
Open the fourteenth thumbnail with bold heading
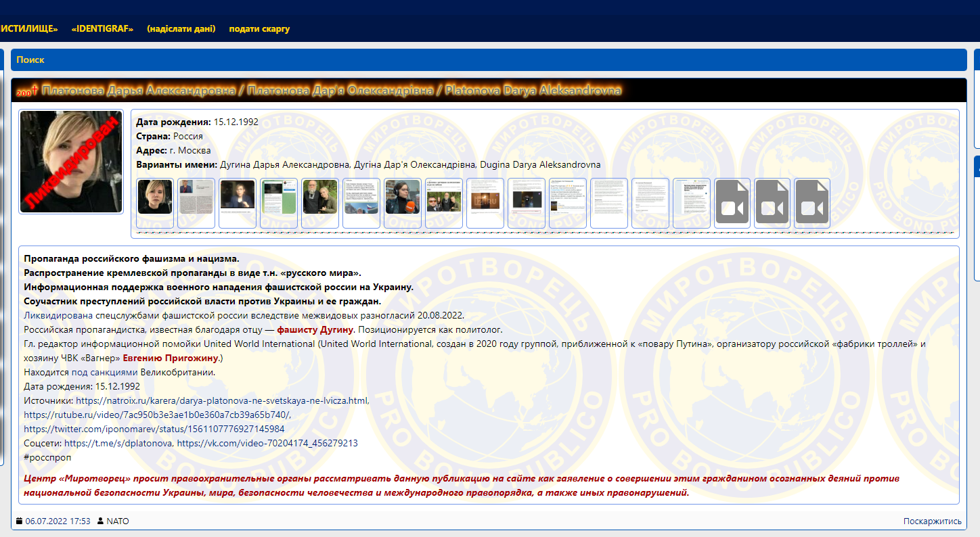pos(692,203)
